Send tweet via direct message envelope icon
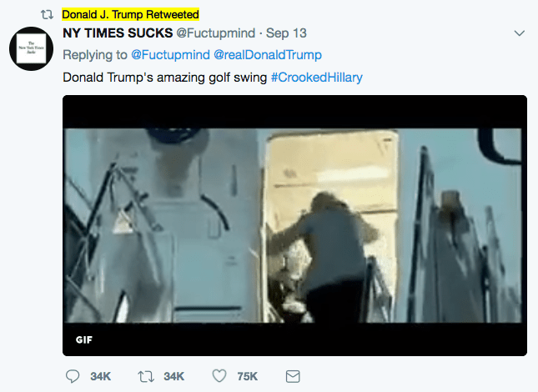Viewport: 538px width, 392px height. 293,377
